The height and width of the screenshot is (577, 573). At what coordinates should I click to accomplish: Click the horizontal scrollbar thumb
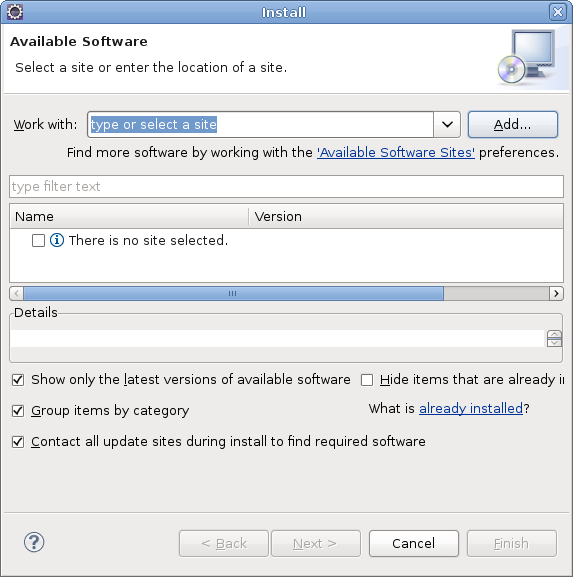click(x=233, y=293)
